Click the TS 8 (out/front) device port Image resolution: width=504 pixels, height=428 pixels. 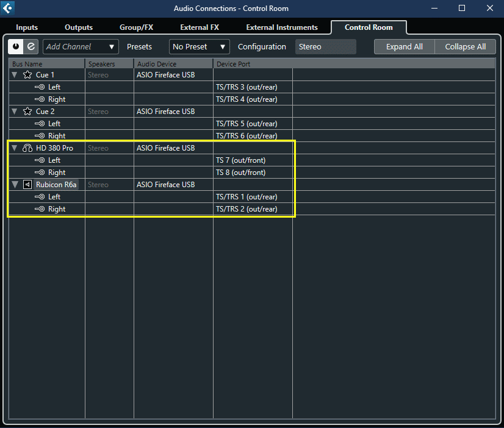241,173
